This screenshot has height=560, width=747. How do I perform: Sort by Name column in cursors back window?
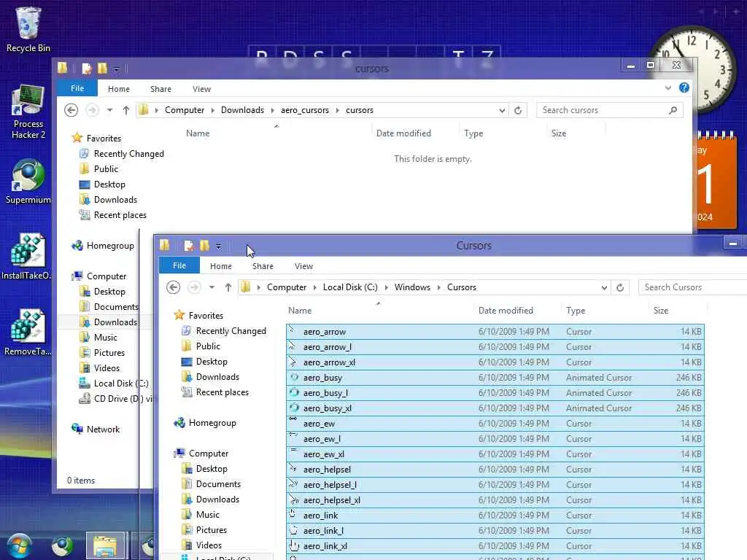click(198, 133)
